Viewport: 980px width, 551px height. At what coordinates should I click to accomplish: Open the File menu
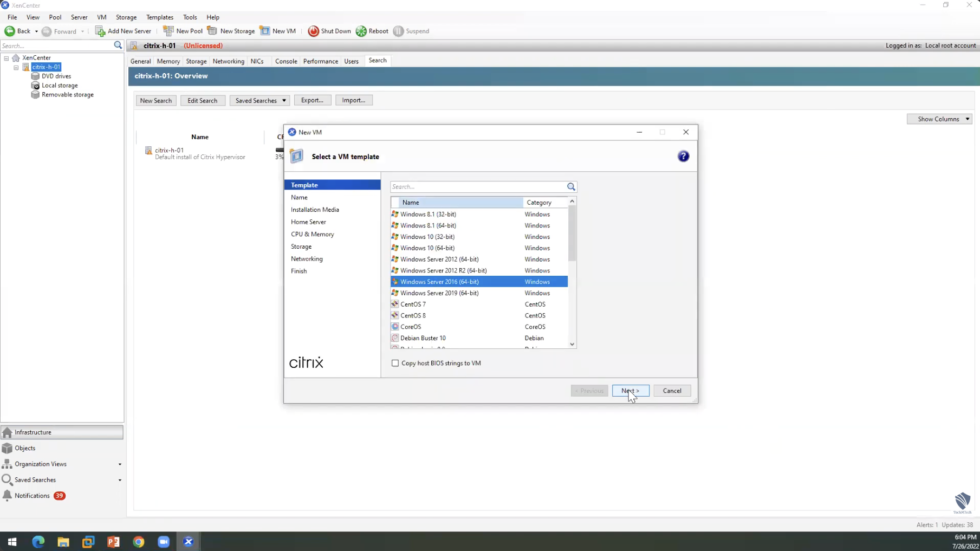[12, 17]
